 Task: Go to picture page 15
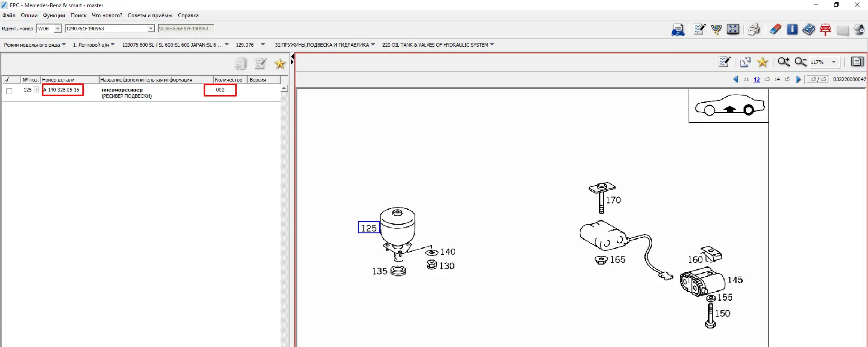click(x=787, y=79)
